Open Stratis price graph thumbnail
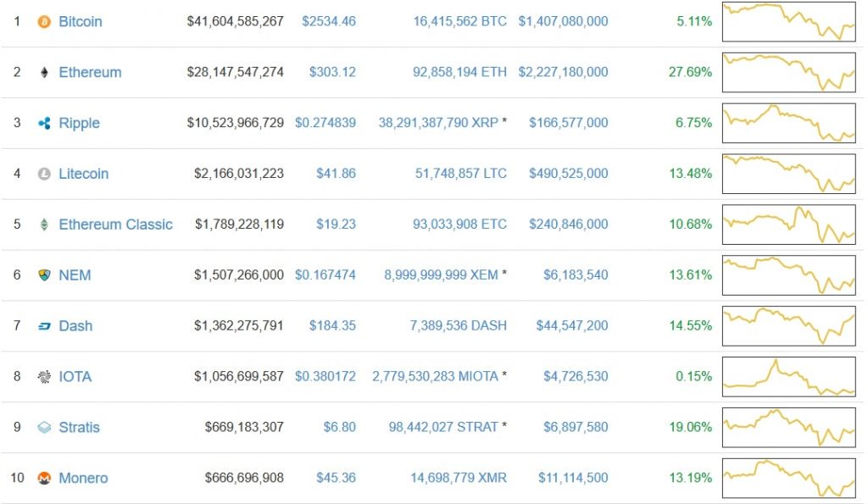This screenshot has width=868, height=504. coord(788,428)
